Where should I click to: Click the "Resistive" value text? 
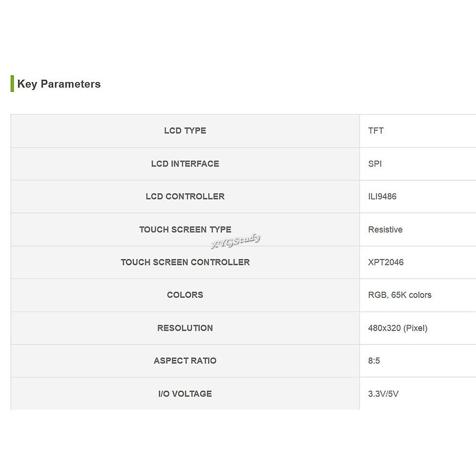pyautogui.click(x=385, y=230)
